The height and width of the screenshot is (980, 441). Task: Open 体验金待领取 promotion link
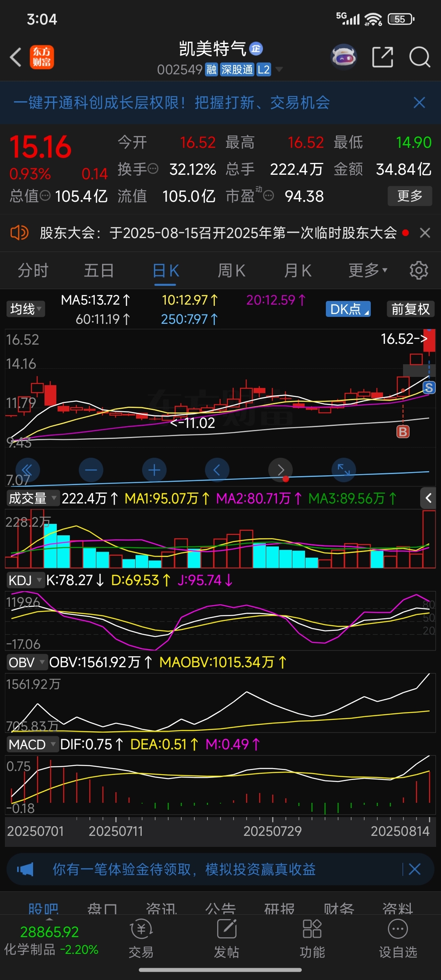[184, 869]
